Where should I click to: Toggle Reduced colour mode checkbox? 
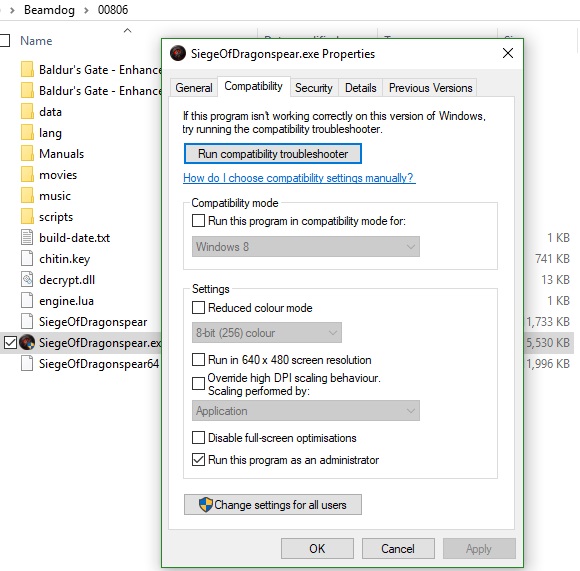pyautogui.click(x=198, y=308)
